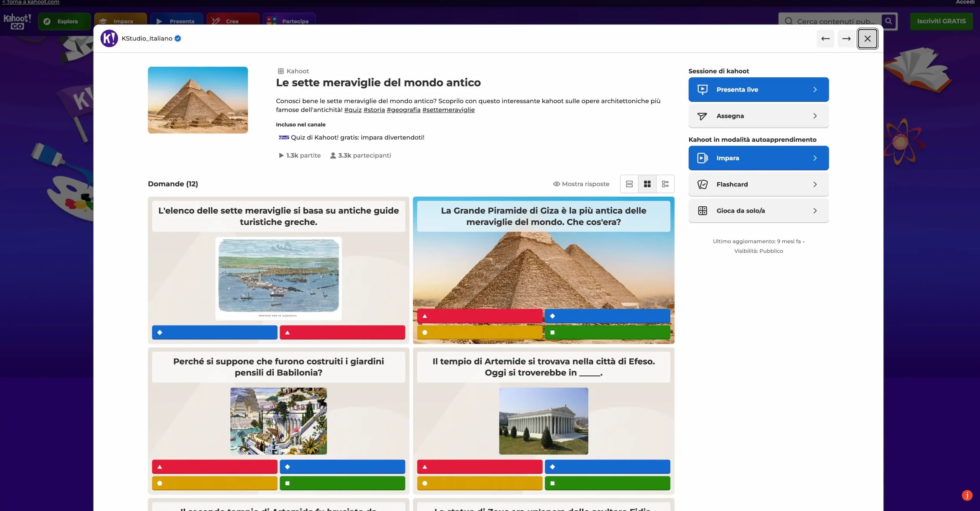Click the Gioca da solo/a grid icon
This screenshot has height=511, width=980.
click(702, 211)
